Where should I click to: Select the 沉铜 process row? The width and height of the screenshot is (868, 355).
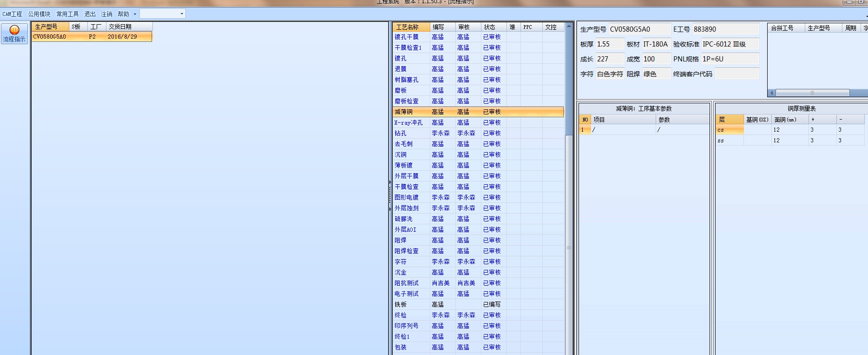[x=478, y=154]
